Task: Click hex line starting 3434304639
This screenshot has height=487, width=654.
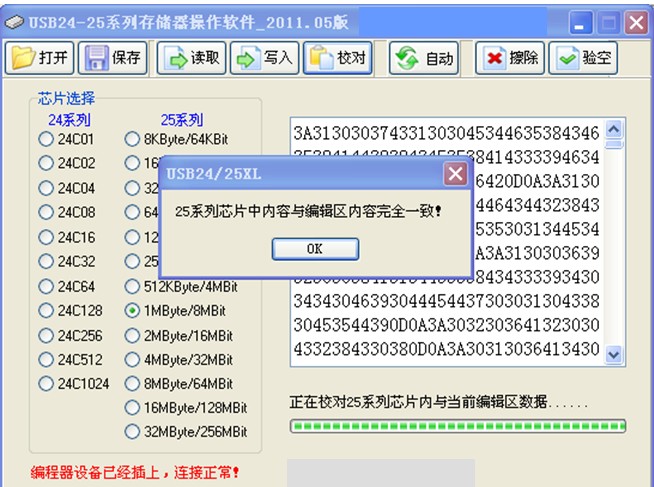Action: [446, 301]
